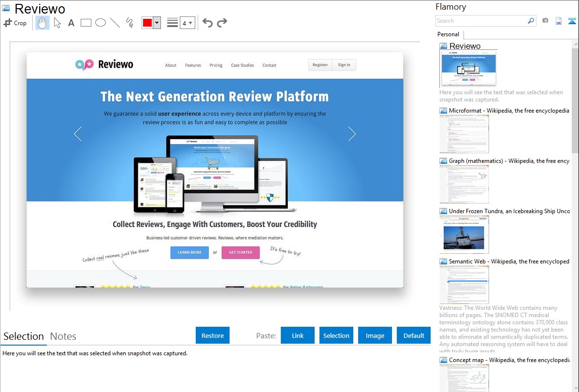Click the Paste Image button
The image size is (579, 392).
tap(375, 335)
